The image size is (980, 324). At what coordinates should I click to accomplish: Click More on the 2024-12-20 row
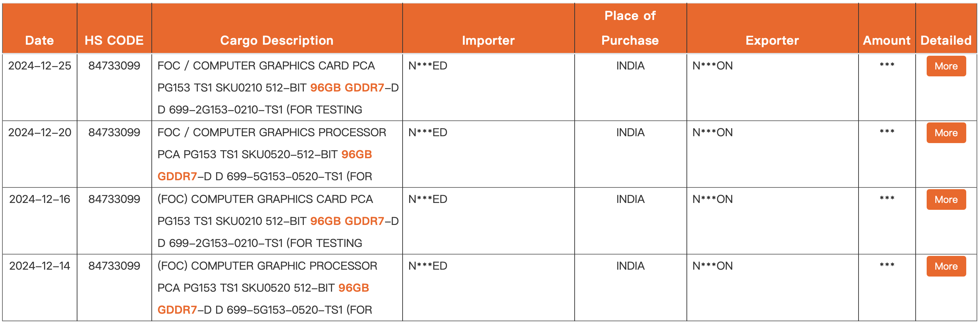click(946, 133)
